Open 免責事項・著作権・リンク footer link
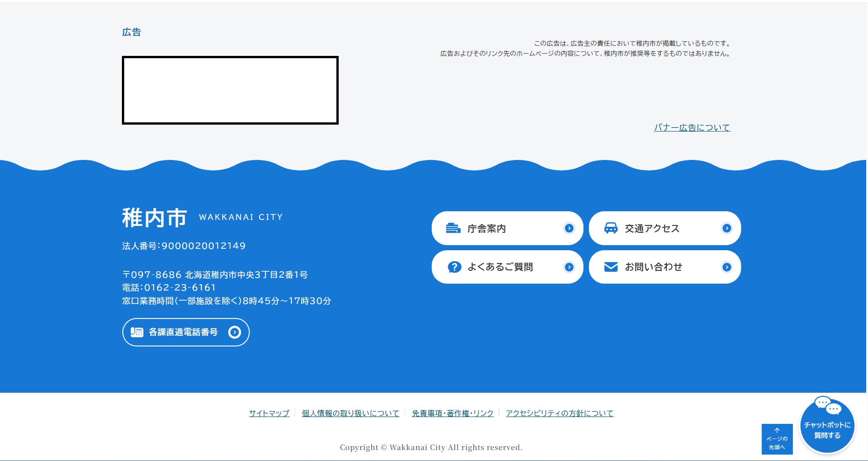The height and width of the screenshot is (461, 868). 452,413
